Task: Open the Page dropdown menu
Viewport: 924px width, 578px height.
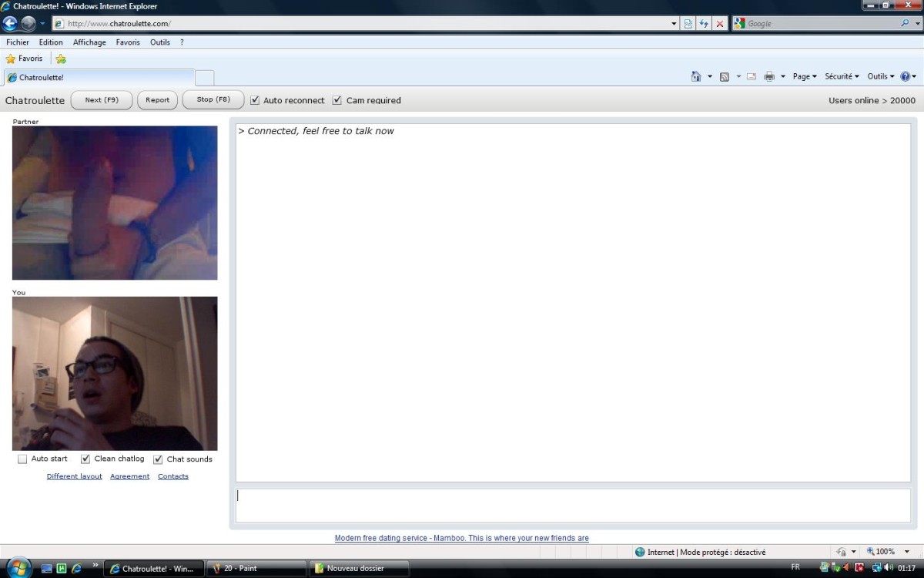Action: tap(804, 76)
